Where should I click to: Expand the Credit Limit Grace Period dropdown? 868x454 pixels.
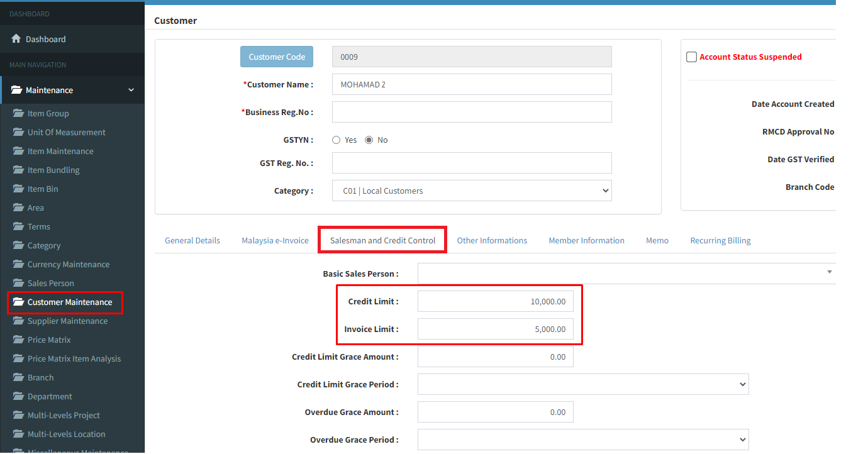[583, 384]
